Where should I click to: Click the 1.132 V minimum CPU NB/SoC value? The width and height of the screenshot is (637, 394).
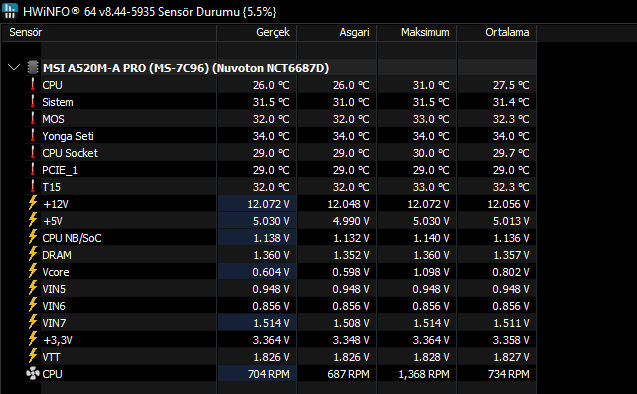[351, 238]
